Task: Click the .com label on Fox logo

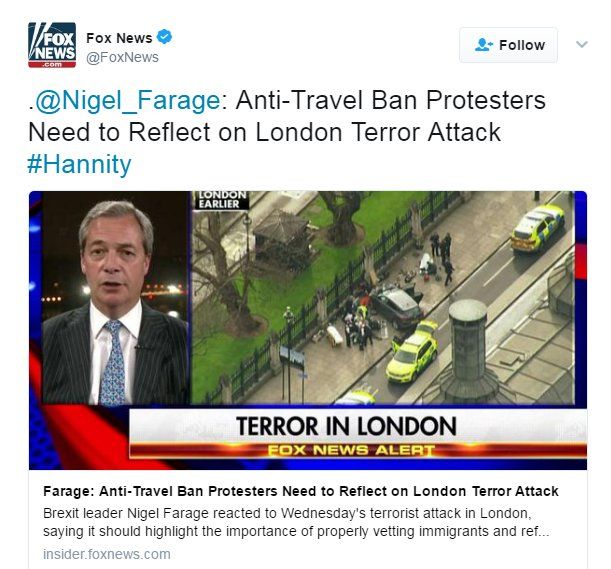Action: [x=52, y=64]
